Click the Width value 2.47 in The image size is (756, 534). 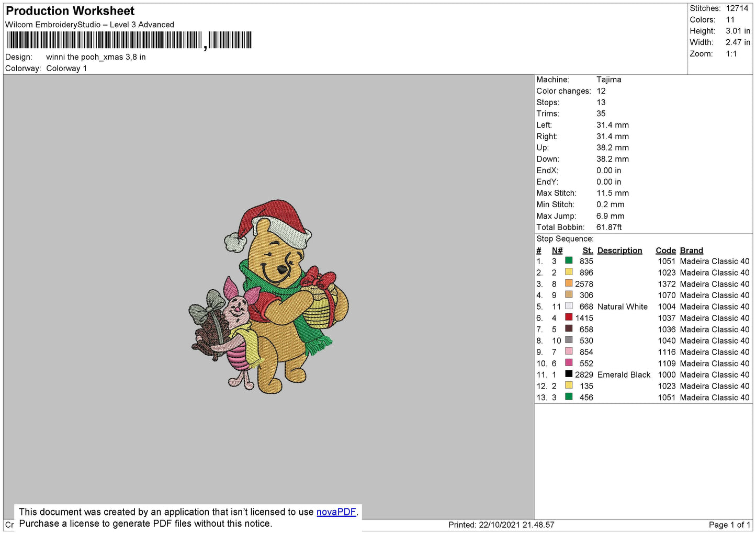[738, 42]
